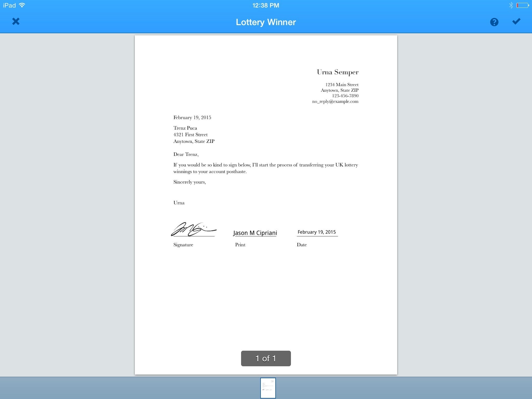Toggle the document page navigation
This screenshot has width=532, height=399.
tap(265, 358)
